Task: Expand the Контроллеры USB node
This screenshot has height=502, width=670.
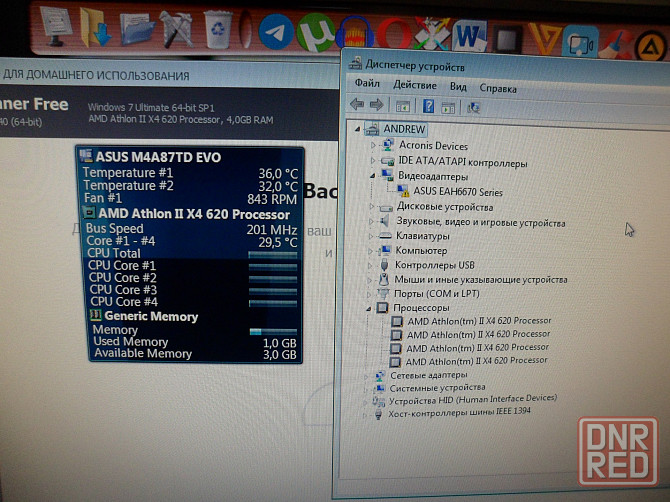Action: [x=370, y=265]
